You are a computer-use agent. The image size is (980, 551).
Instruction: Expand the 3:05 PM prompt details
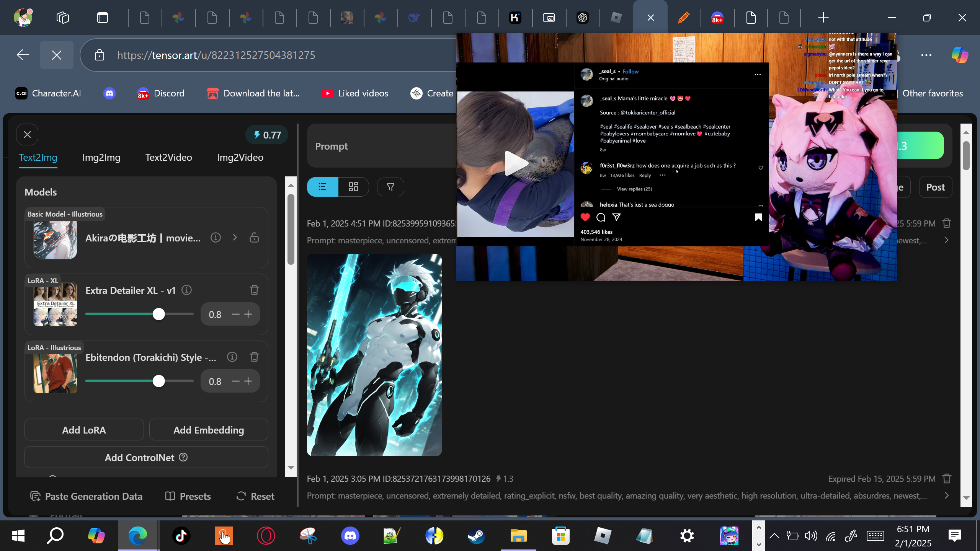coord(947,496)
